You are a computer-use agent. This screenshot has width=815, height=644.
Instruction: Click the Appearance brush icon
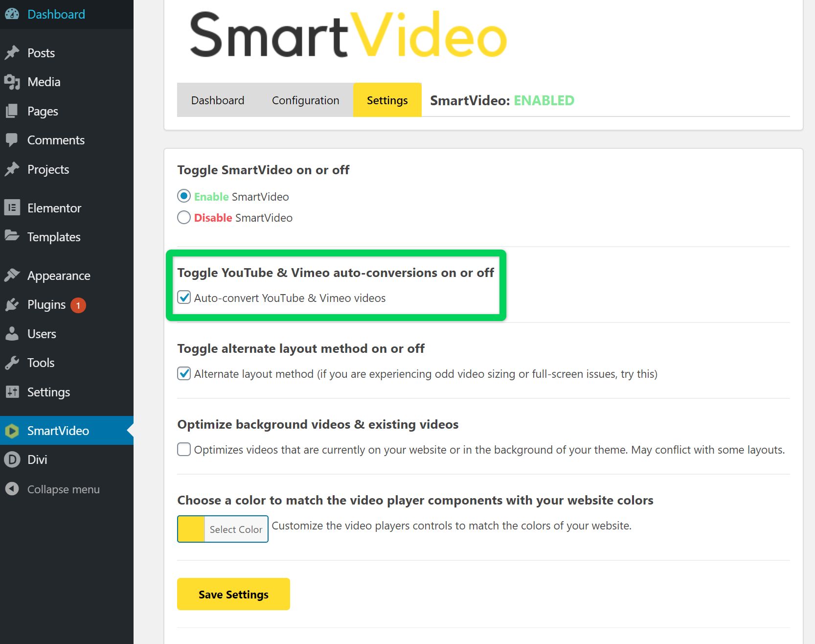point(13,275)
